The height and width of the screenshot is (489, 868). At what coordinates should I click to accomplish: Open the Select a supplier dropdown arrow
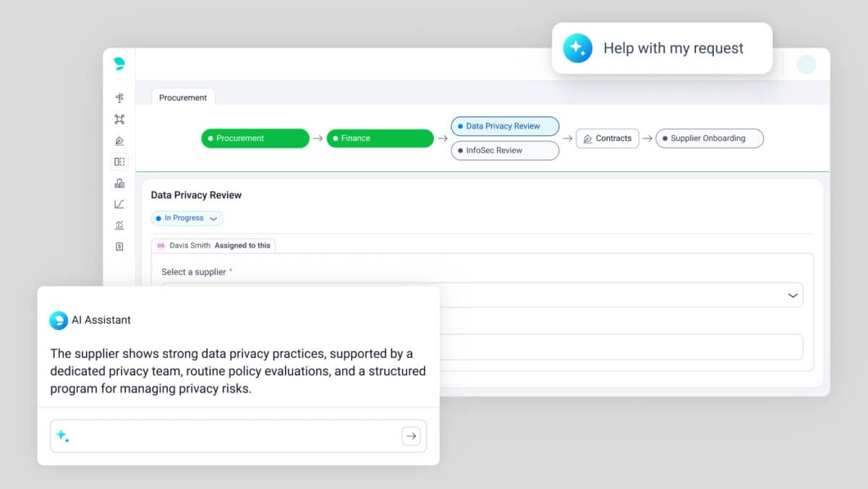coord(793,295)
